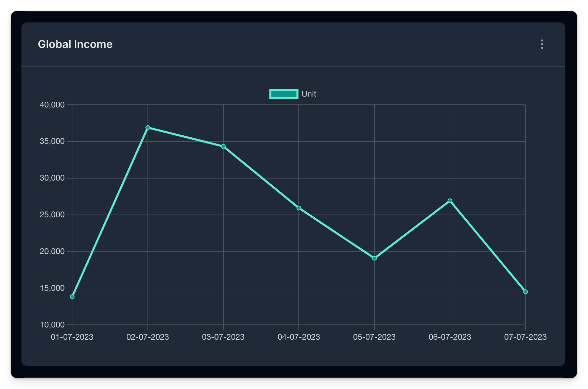This screenshot has width=588, height=389.
Task: Select the peak data point on 02-07-2023
Action: (148, 128)
